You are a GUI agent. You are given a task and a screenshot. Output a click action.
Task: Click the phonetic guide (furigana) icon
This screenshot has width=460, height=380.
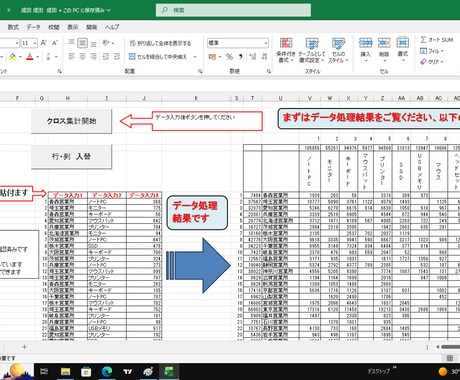tap(48, 57)
